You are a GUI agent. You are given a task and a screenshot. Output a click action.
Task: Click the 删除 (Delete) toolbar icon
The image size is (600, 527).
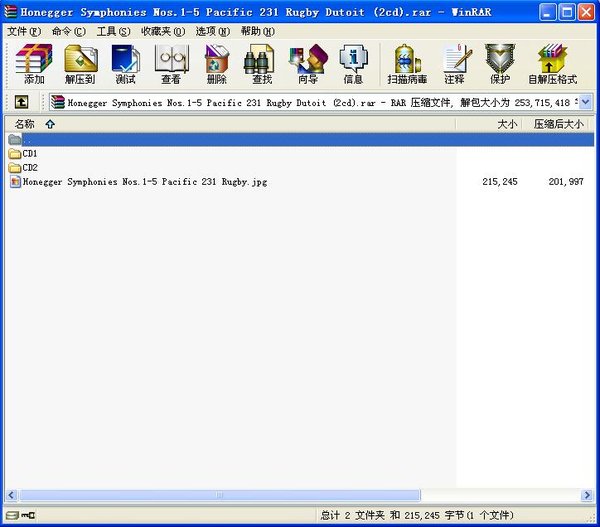[217, 64]
